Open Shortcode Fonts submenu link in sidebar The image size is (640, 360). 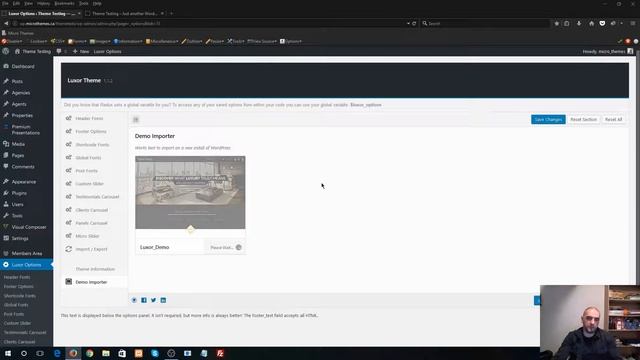pyautogui.click(x=20, y=296)
